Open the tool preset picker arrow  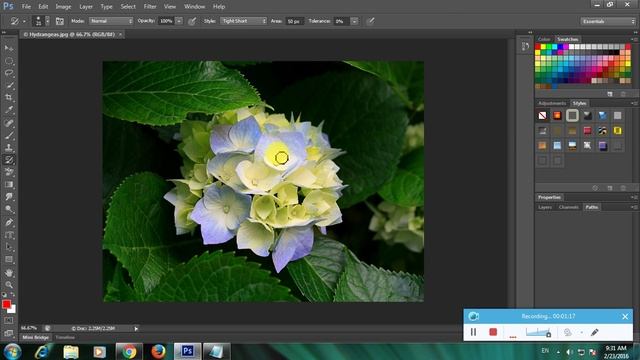pos(24,21)
